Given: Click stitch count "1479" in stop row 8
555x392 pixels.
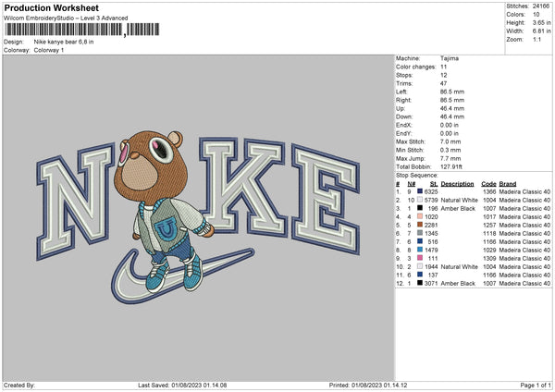Looking at the screenshot, I should coord(431,251).
